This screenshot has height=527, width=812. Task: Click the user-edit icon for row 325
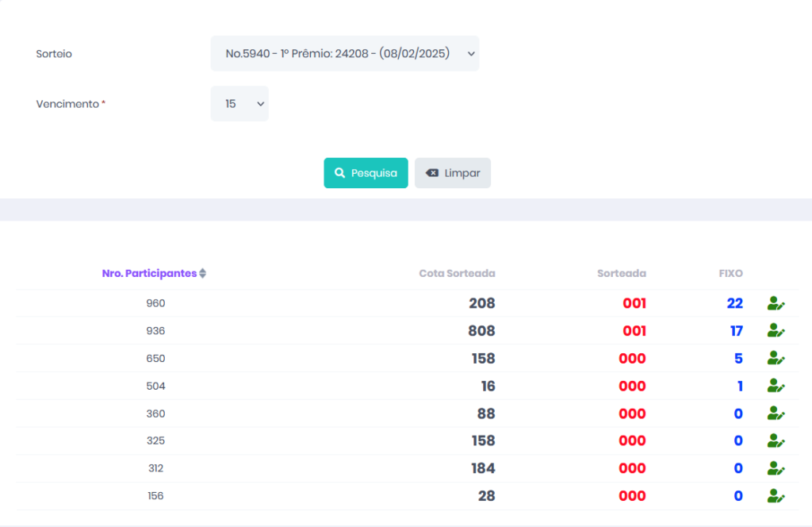coord(776,440)
